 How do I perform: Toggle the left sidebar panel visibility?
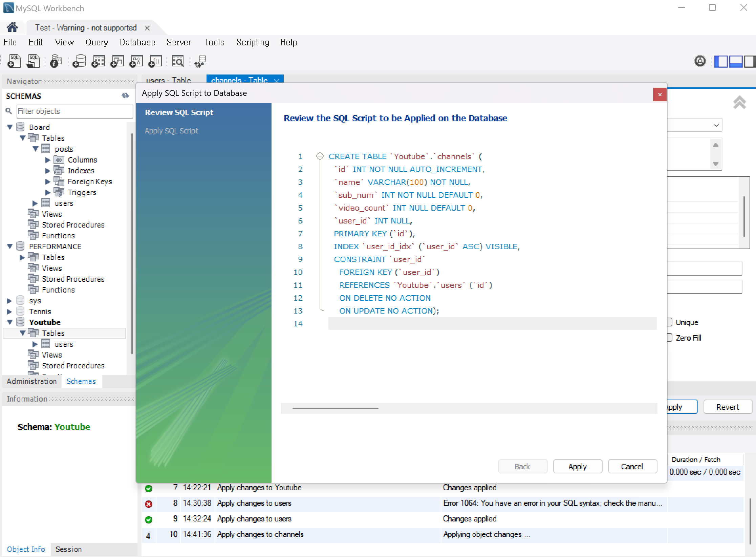tap(720, 62)
